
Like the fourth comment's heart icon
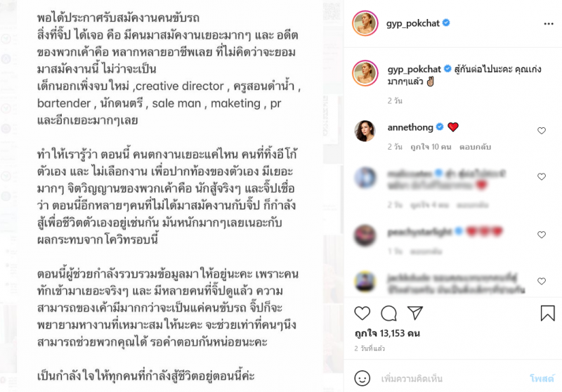(x=542, y=281)
